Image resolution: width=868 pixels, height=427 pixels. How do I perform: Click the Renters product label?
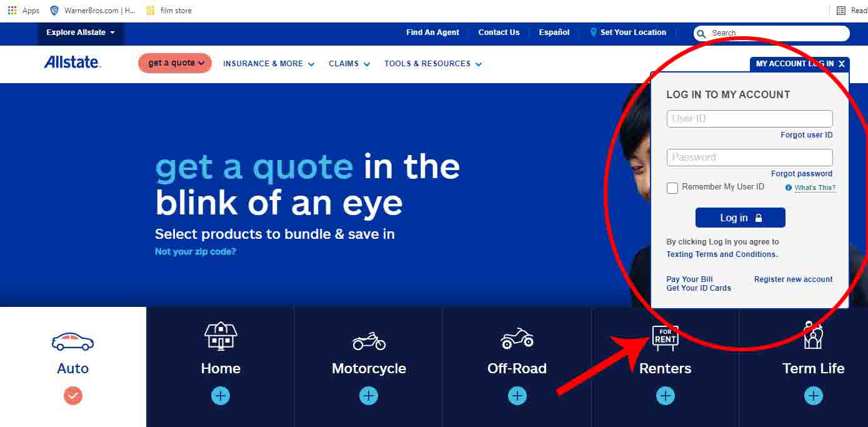pyautogui.click(x=665, y=368)
